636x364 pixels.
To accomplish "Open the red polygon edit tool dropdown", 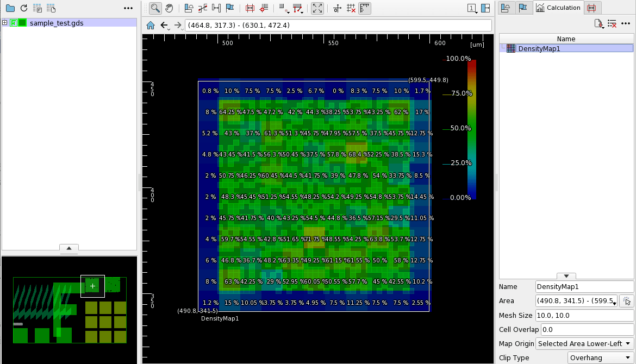I will tap(298, 8).
